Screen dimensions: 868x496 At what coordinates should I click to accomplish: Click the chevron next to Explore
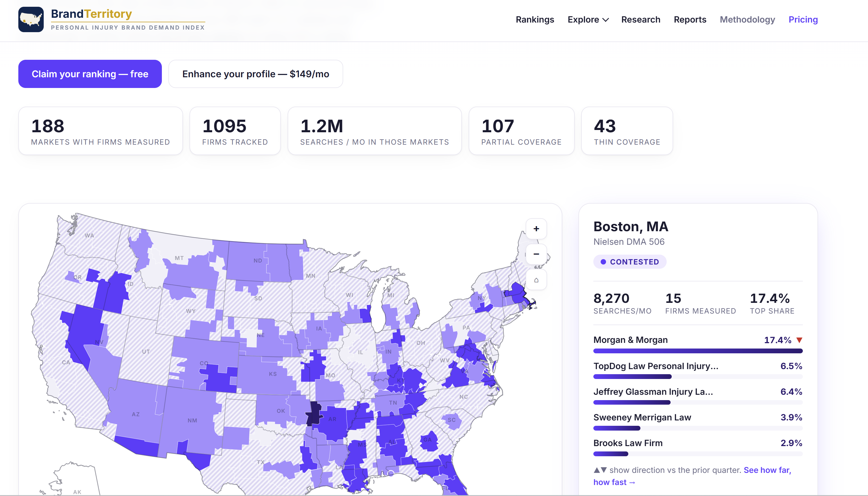606,20
